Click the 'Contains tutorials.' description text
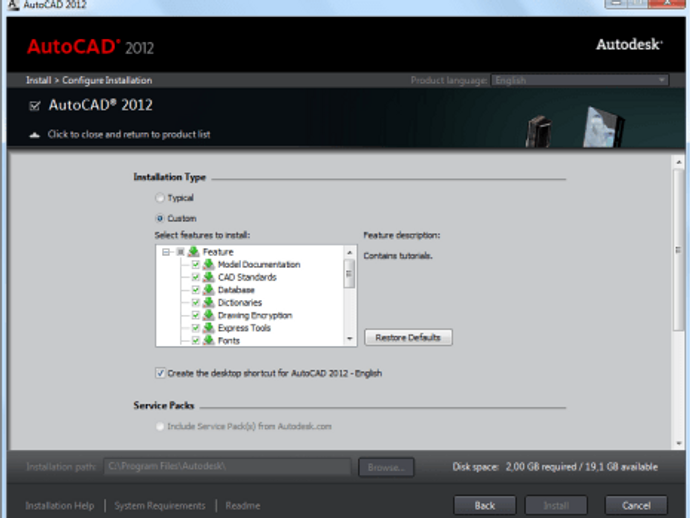Screen dimensions: 690x518 click(398, 256)
